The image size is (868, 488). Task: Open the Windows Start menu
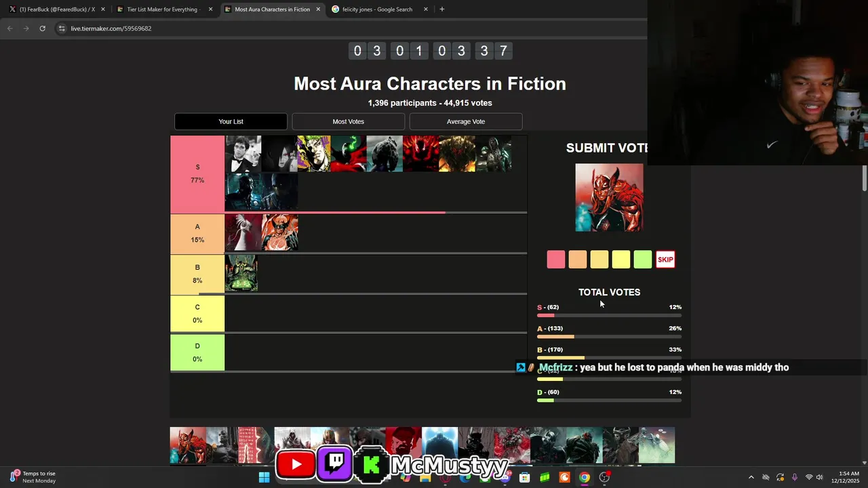(x=264, y=477)
